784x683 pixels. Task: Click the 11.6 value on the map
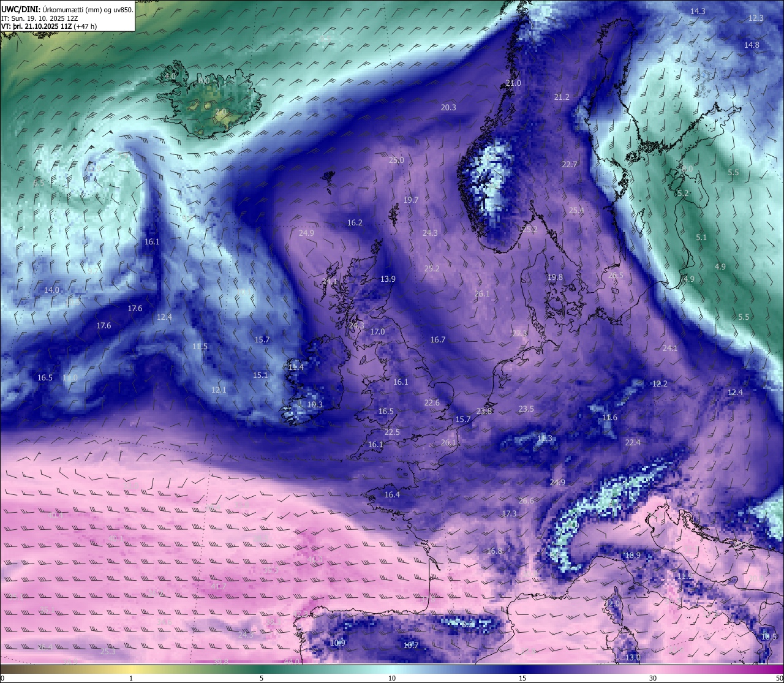coord(609,418)
